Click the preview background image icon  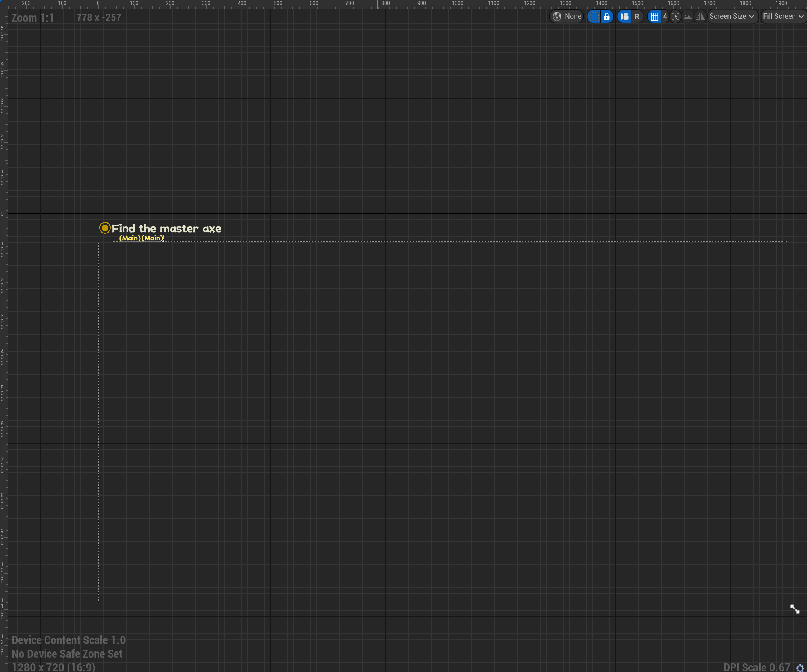coord(688,17)
